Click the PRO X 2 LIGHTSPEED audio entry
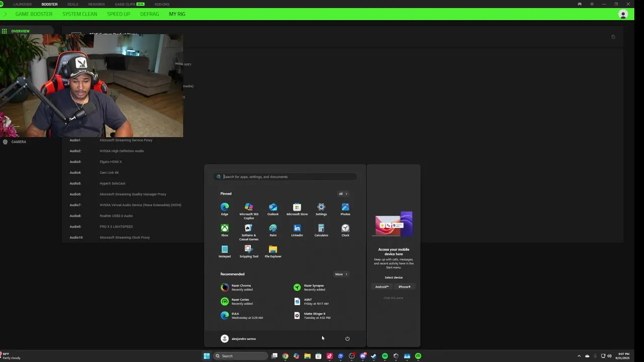Viewport: 644px width, 362px height. point(116,227)
